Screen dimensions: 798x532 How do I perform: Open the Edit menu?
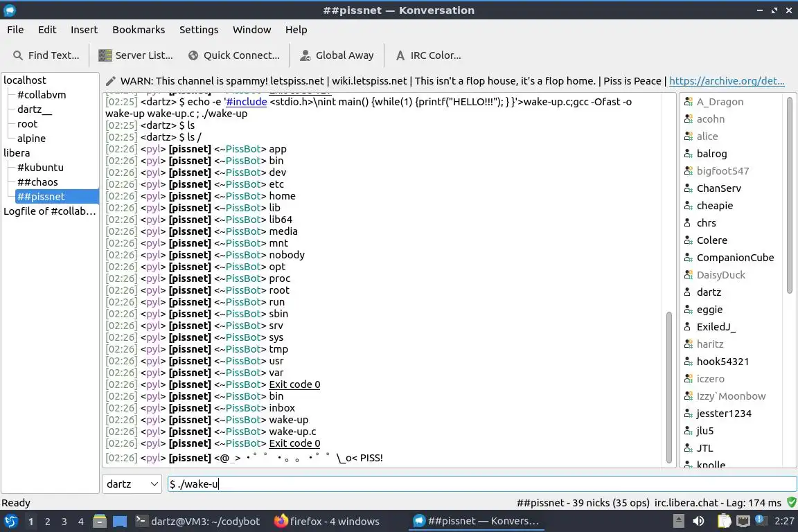pyautogui.click(x=47, y=30)
